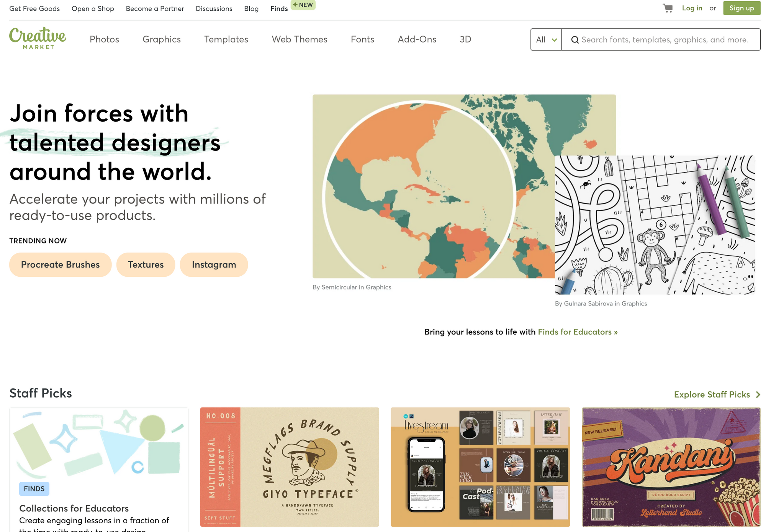
Task: Open the Kandani retro script thumbnail
Action: (671, 467)
